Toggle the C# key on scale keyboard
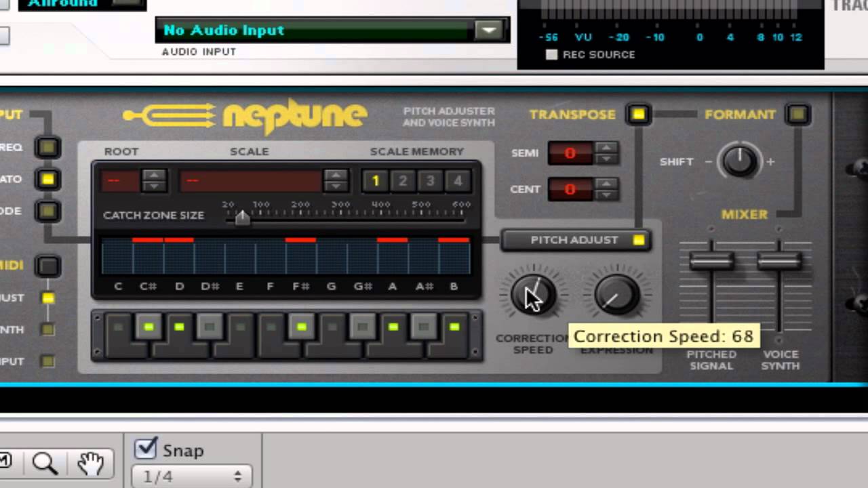 pyautogui.click(x=149, y=327)
